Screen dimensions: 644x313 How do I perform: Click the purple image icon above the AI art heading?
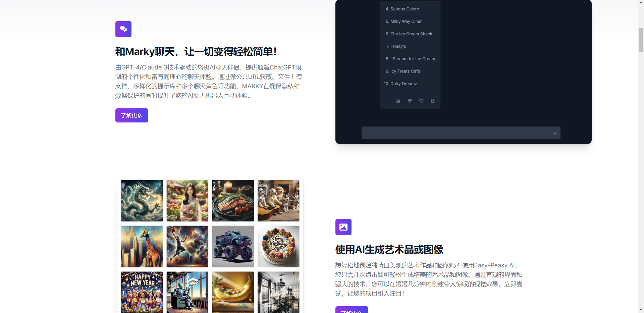coord(343,227)
